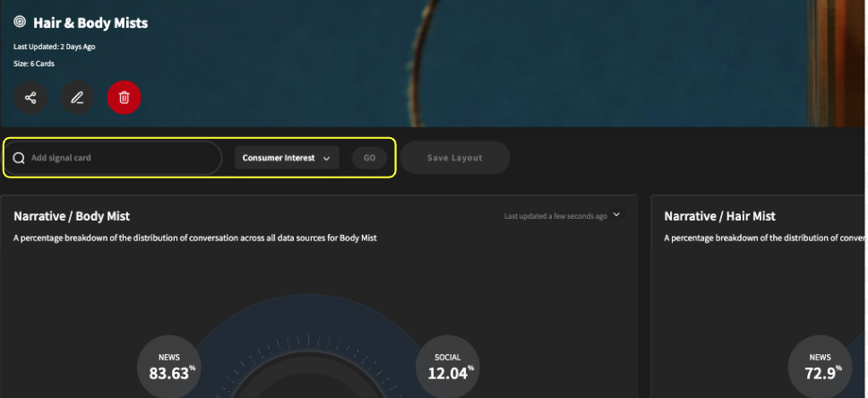Click the target icon beside Hair & Body Mists
The image size is (868, 398).
(x=20, y=22)
